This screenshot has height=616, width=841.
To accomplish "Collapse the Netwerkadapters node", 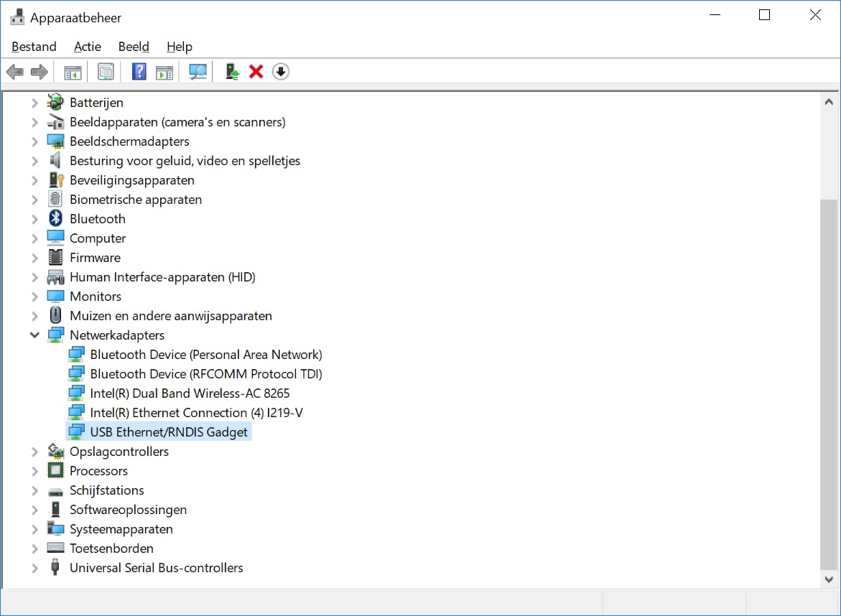I will [x=34, y=335].
